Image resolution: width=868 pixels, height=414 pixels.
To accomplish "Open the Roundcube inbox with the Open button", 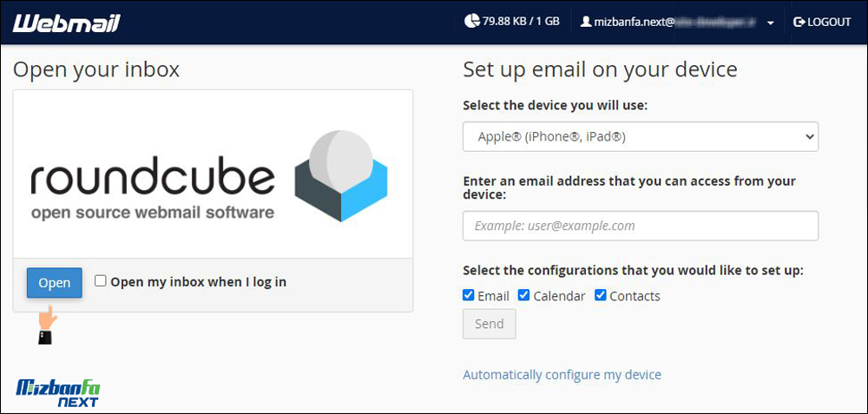I will click(x=54, y=283).
